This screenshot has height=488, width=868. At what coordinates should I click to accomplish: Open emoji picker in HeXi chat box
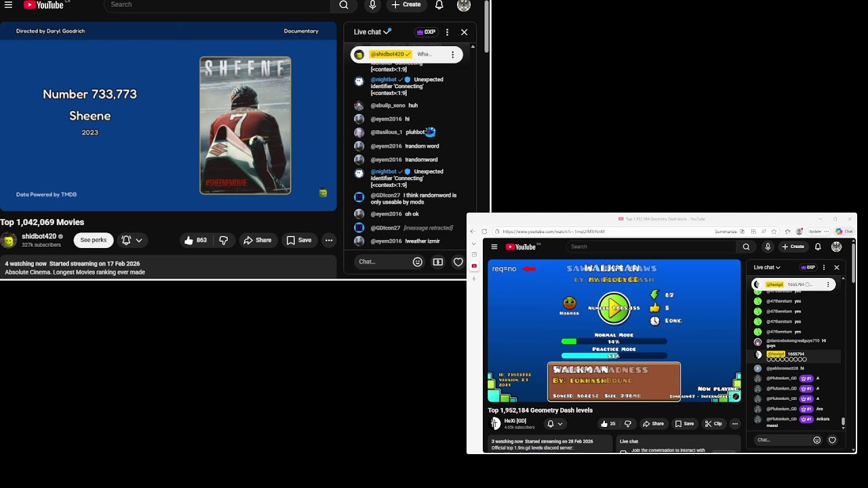click(816, 440)
